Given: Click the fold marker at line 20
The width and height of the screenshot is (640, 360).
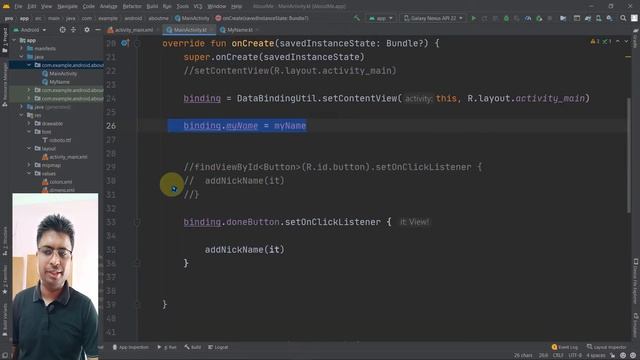Looking at the screenshot, I should (137, 43).
